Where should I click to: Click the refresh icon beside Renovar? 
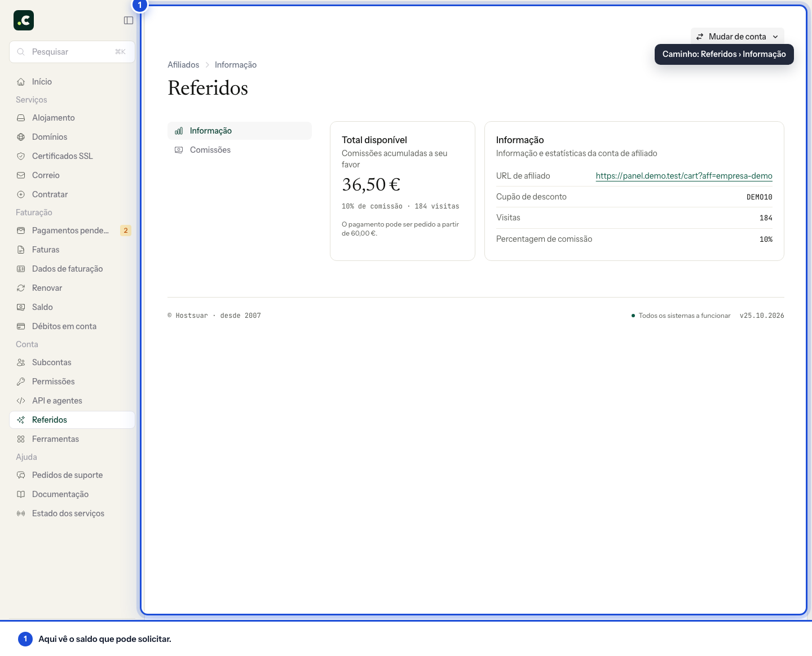(21, 288)
